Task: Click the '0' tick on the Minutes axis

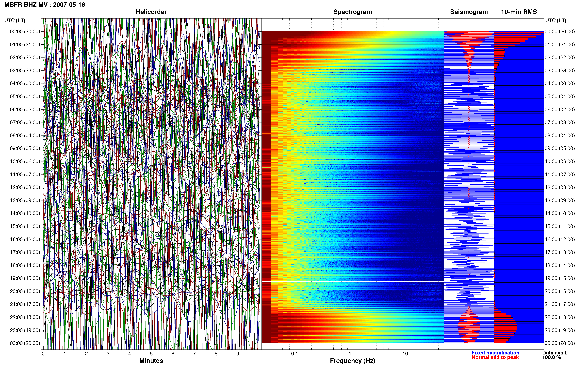Action: tap(43, 354)
